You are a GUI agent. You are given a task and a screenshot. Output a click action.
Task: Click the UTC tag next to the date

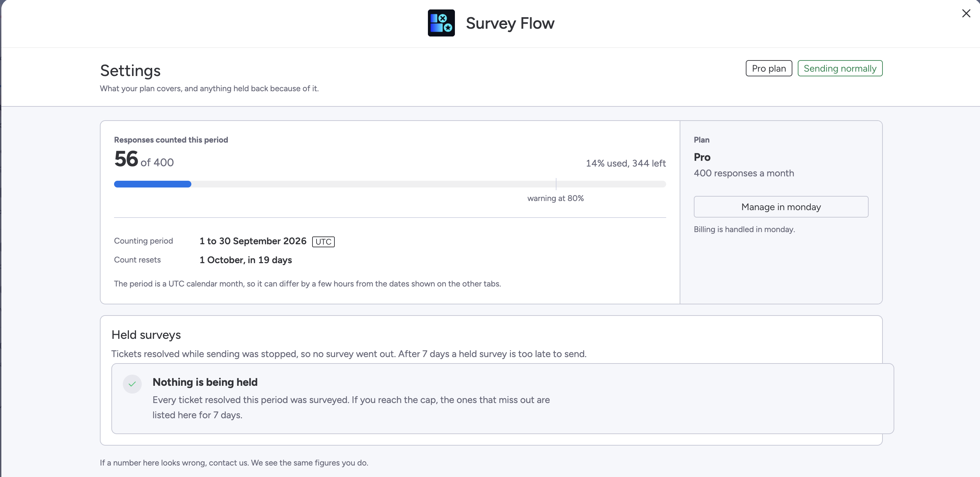tap(323, 242)
